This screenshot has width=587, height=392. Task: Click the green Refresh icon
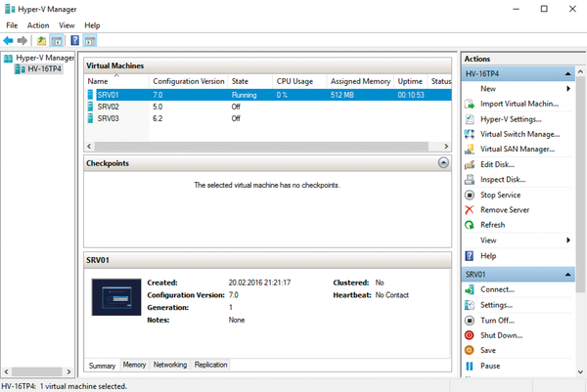pos(470,225)
